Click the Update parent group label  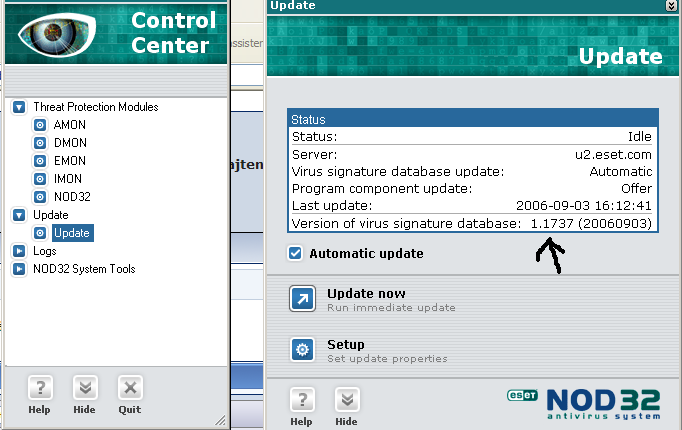click(x=50, y=215)
